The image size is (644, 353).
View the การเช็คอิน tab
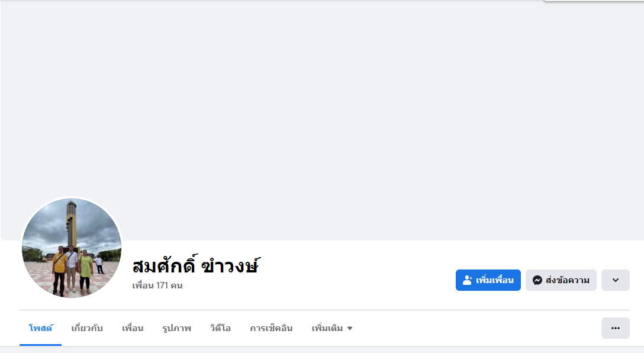coord(271,328)
